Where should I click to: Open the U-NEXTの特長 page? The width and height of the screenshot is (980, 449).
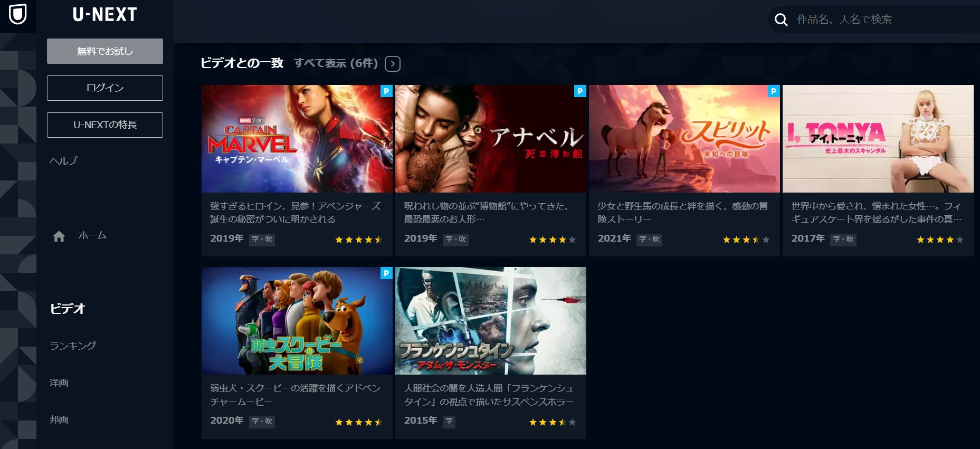coord(105,125)
